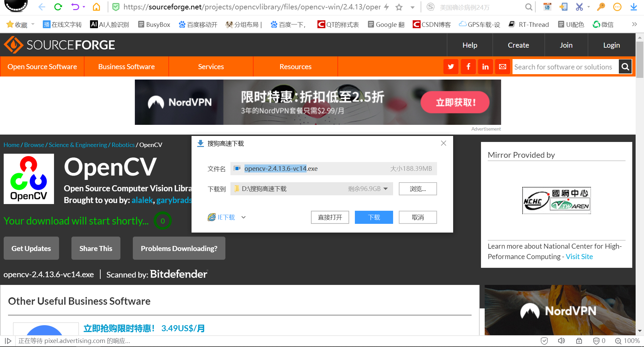Open the scissors tool dropdown arrow
The height and width of the screenshot is (347, 644).
tap(588, 7)
